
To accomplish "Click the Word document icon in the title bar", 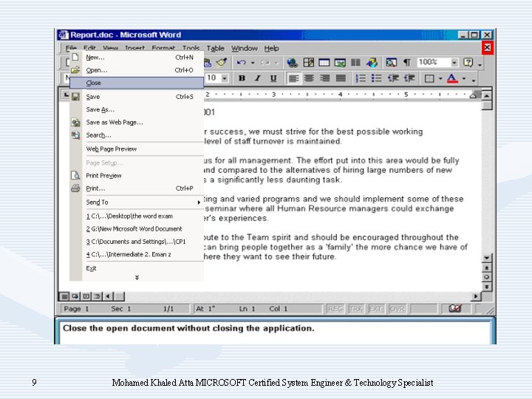I will click(x=64, y=35).
